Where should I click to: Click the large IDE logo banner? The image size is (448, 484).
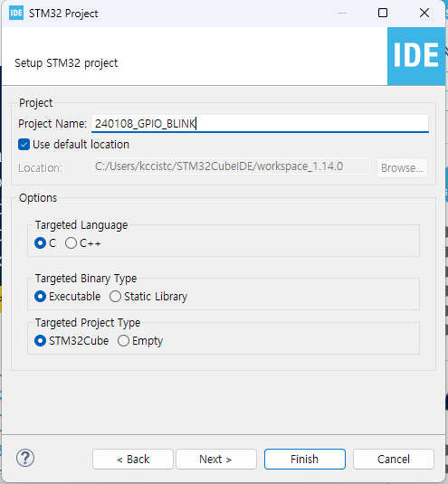(416, 56)
